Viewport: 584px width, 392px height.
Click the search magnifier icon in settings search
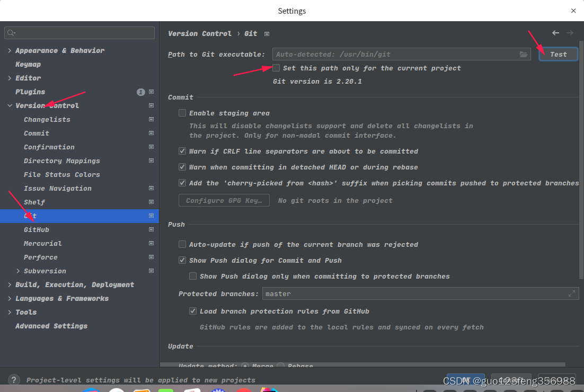click(x=11, y=33)
